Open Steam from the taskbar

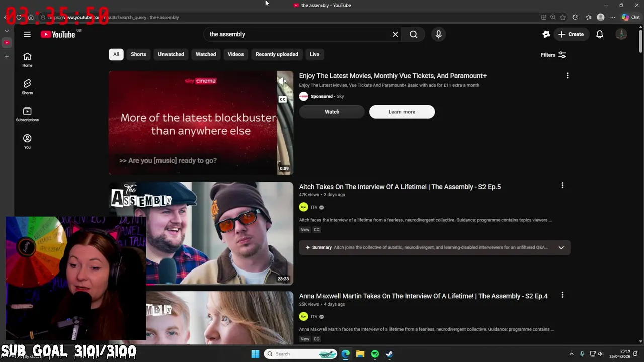tap(389, 354)
